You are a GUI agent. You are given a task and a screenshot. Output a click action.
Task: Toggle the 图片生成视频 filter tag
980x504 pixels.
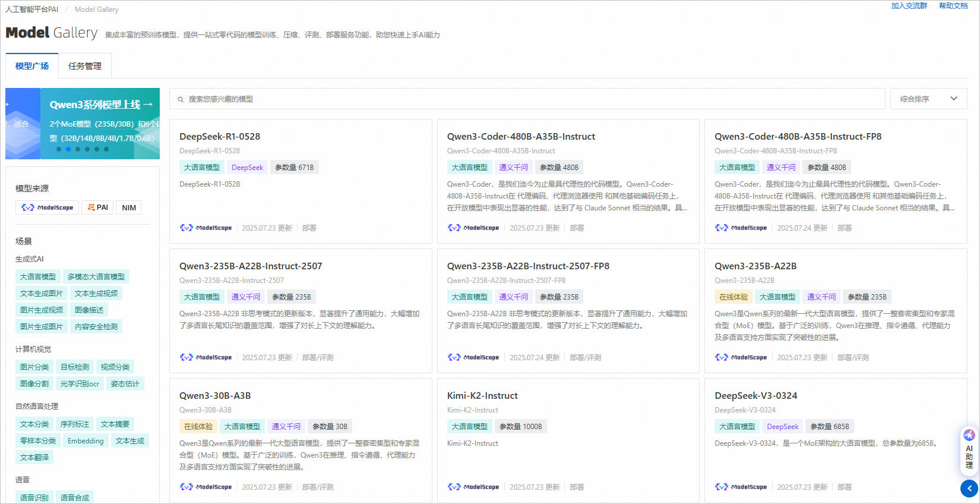[x=42, y=310]
